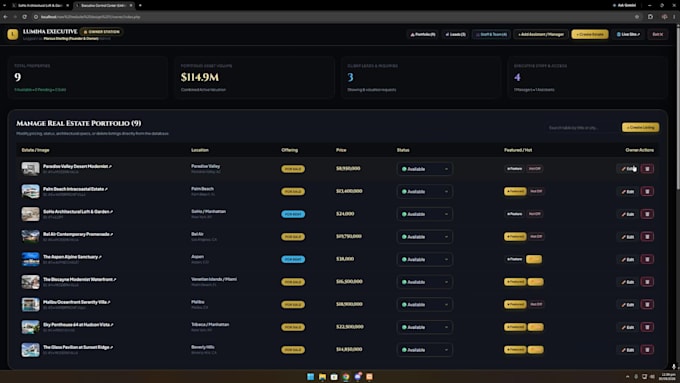Viewport: 680px width, 383px height.
Task: Open status dropdown for Malibu Oceanfront Serenity Villa
Action: pyautogui.click(x=425, y=304)
